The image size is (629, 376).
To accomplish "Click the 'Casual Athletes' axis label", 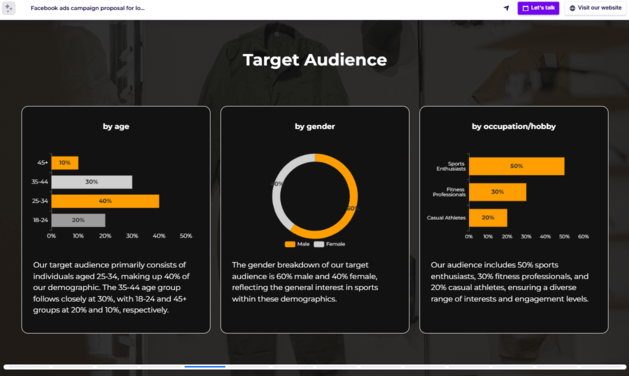I will 446,218.
